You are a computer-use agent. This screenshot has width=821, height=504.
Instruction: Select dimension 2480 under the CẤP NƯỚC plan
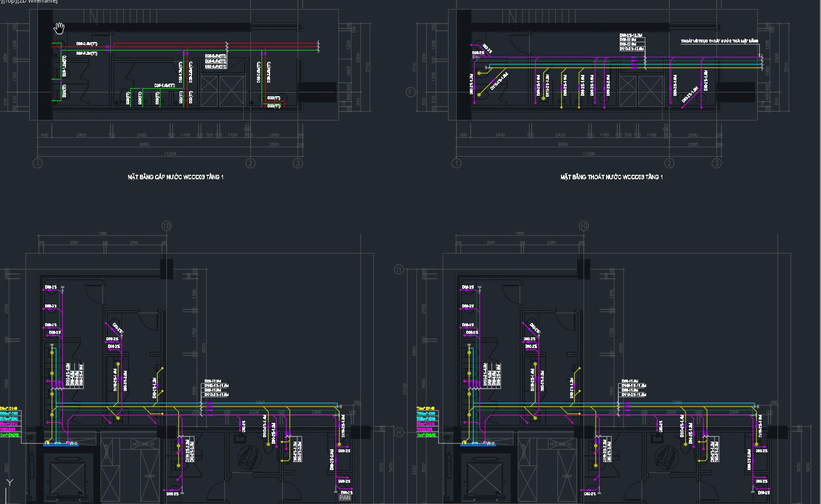click(81, 135)
